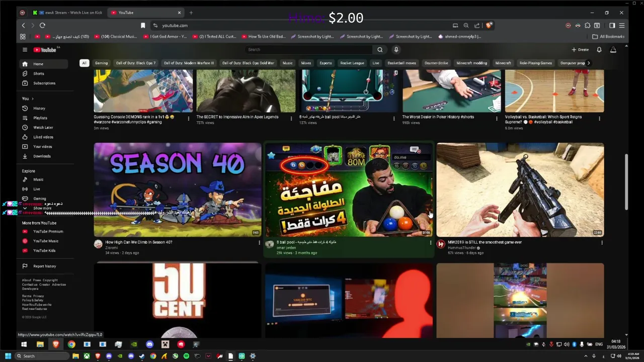Open a new browser tab
Image resolution: width=644 pixels, height=362 pixels.
[191, 13]
